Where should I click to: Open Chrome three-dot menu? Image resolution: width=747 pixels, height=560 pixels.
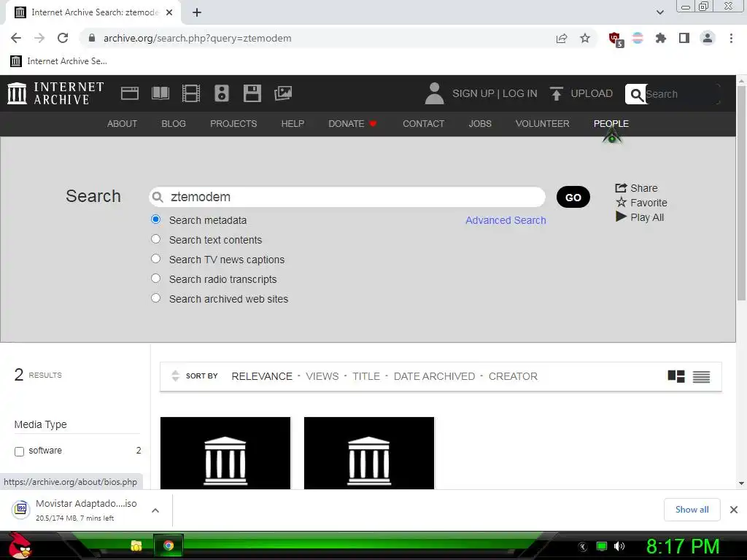coord(731,38)
